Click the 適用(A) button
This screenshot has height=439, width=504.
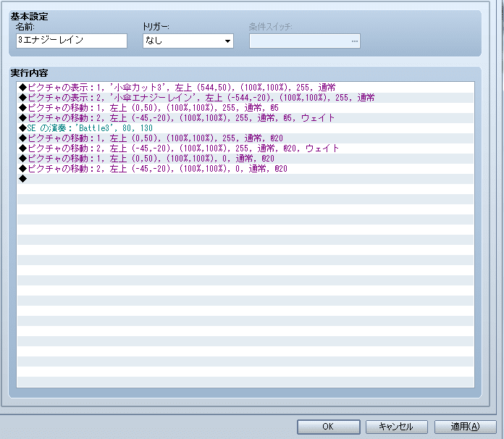pos(465,427)
